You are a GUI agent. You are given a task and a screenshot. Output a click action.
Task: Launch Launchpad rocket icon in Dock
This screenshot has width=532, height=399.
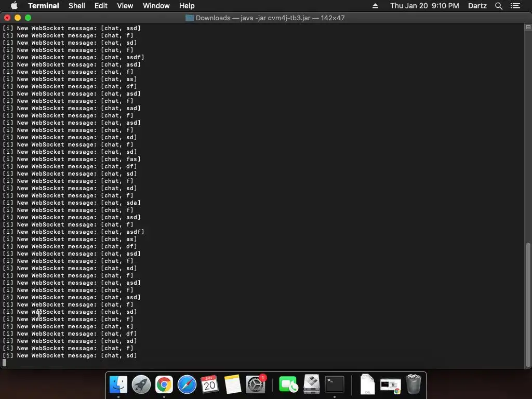tap(141, 384)
